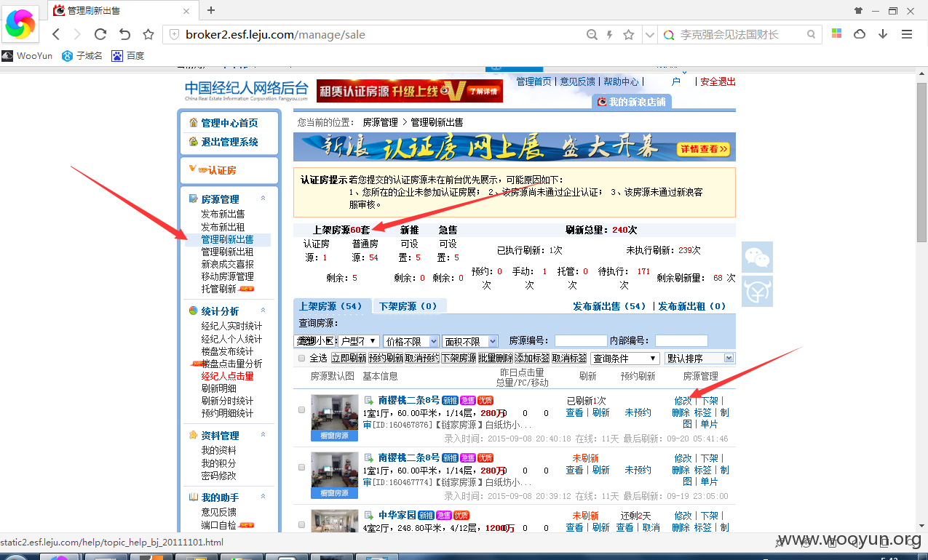The height and width of the screenshot is (560, 928).
Task: Collapse the 资料管理 sidebar section
Action: [x=263, y=435]
